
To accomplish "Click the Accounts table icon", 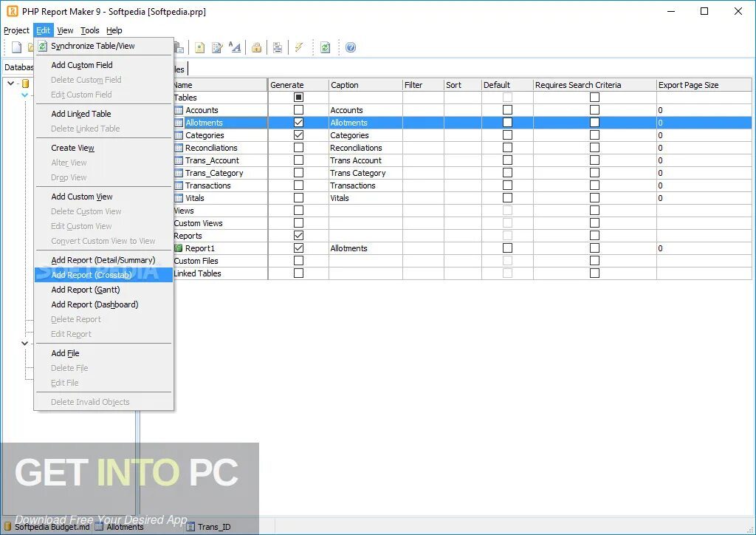I will pos(179,110).
